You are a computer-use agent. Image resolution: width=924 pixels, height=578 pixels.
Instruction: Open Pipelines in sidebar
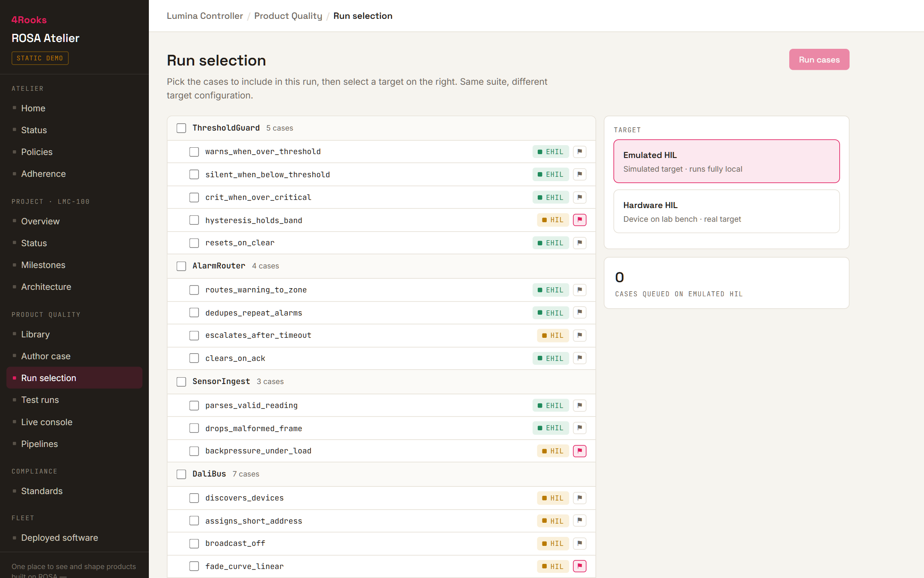pos(74,444)
